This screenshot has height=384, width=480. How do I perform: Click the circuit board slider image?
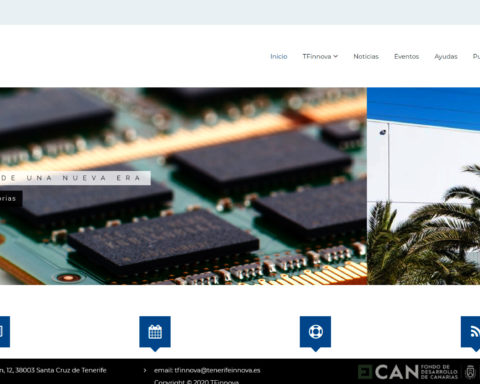pyautogui.click(x=183, y=186)
